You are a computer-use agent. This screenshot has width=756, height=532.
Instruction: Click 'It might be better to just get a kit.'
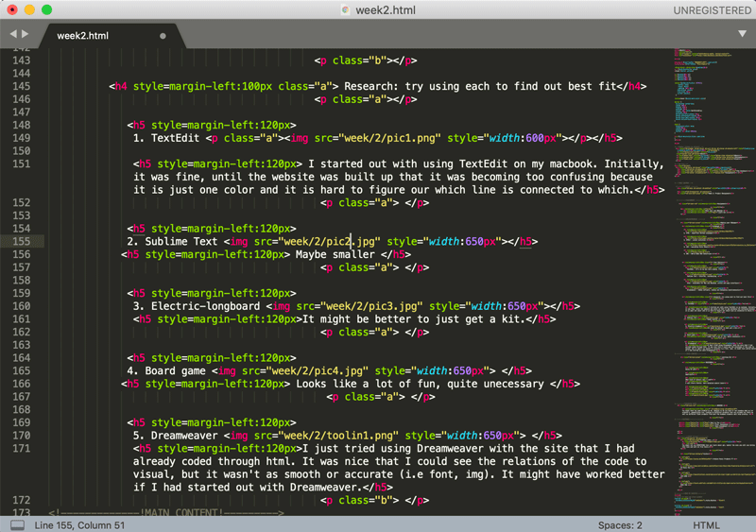[x=414, y=319]
